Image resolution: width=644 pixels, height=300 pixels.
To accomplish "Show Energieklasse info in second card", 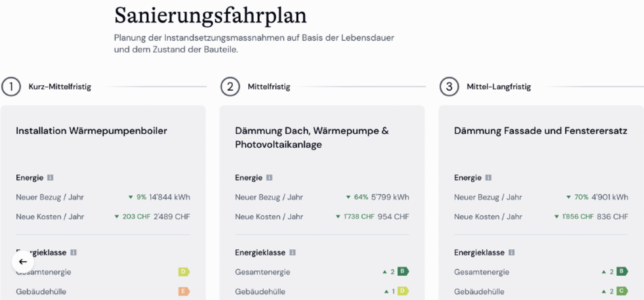I will (x=292, y=252).
